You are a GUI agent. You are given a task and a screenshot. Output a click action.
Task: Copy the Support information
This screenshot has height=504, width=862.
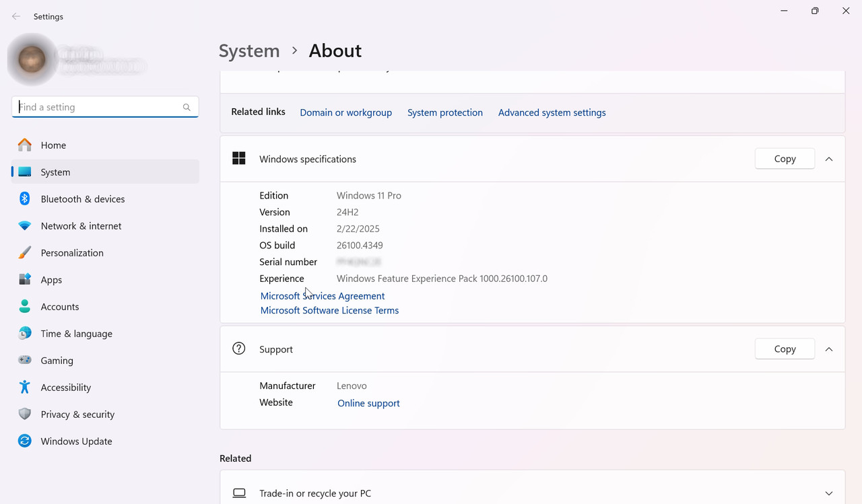click(785, 349)
